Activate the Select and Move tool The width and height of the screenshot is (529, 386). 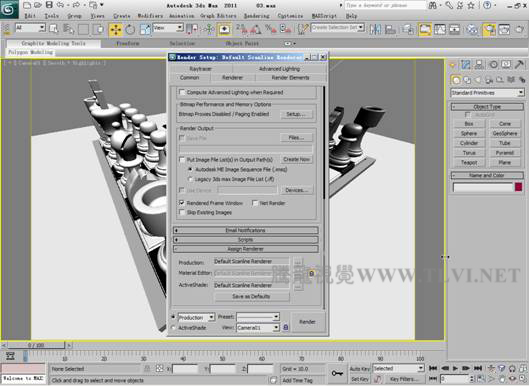pyautogui.click(x=115, y=30)
